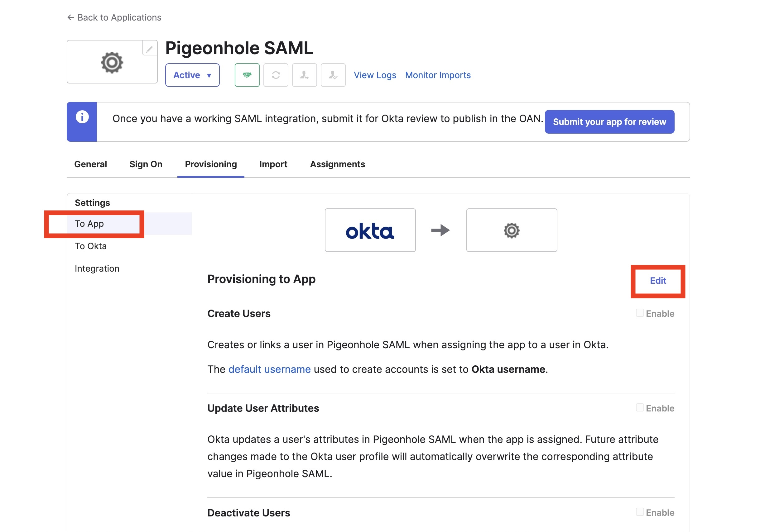Screen dimensions: 765x532
Task: Click the Deactivate Users heading
Action: (x=248, y=513)
